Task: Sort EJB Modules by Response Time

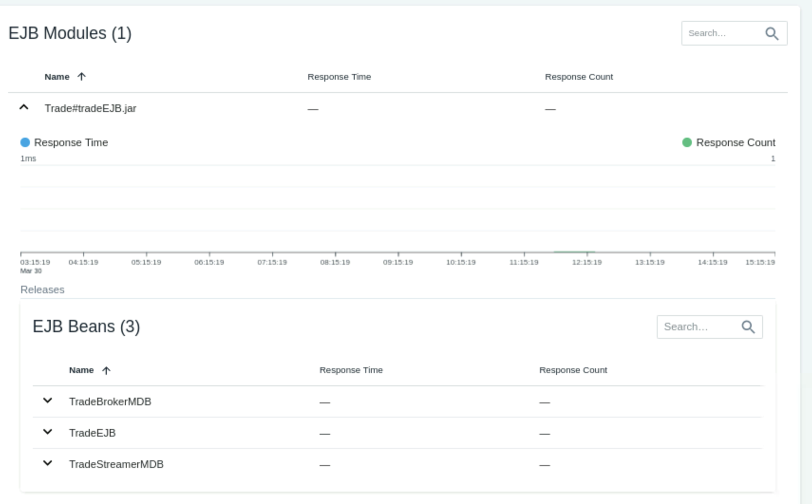Action: coord(339,77)
